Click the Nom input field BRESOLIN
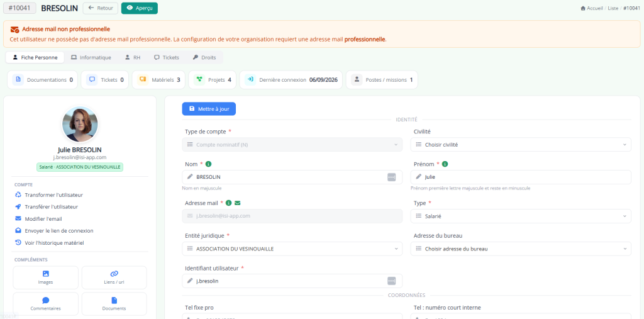This screenshot has width=644, height=319. (x=292, y=177)
